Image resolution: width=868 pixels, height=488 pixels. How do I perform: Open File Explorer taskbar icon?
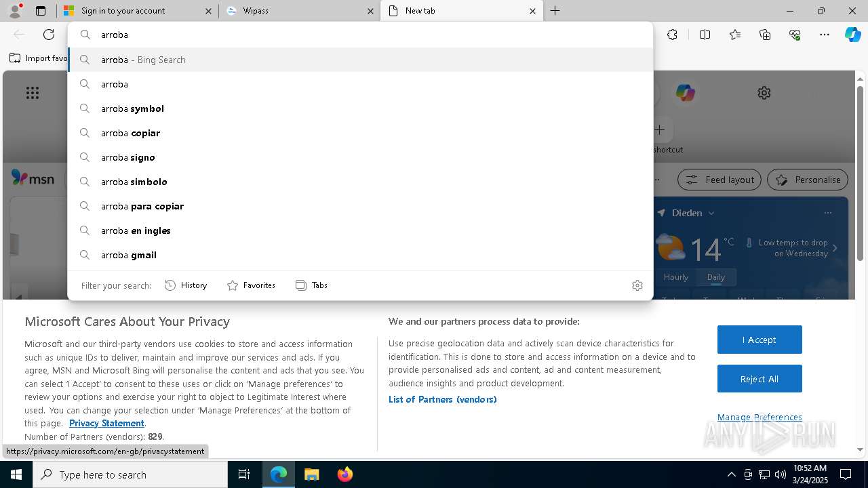pos(311,474)
